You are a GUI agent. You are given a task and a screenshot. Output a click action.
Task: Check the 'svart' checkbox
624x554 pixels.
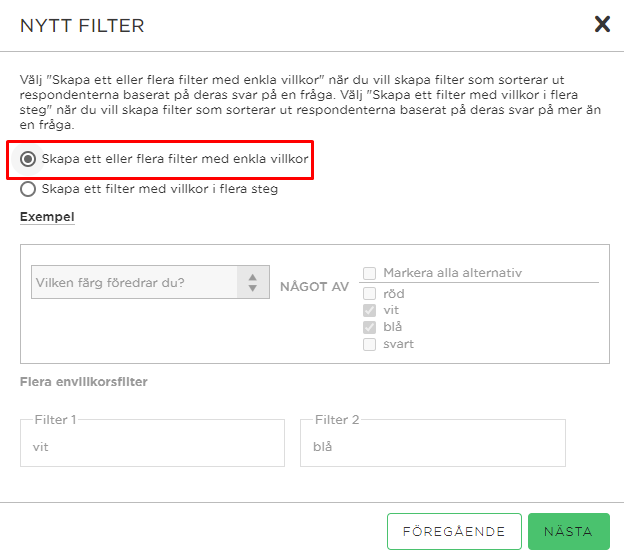(x=369, y=344)
